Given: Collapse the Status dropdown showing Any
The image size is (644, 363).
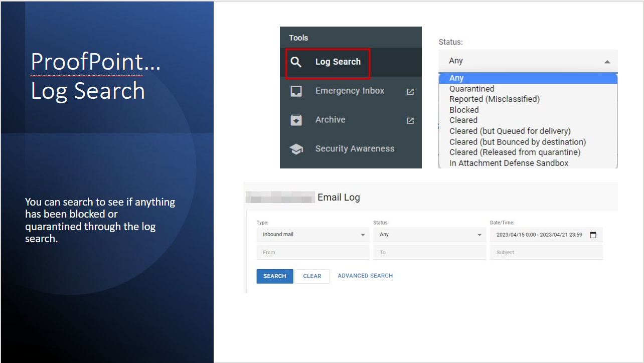Looking at the screenshot, I should [607, 62].
